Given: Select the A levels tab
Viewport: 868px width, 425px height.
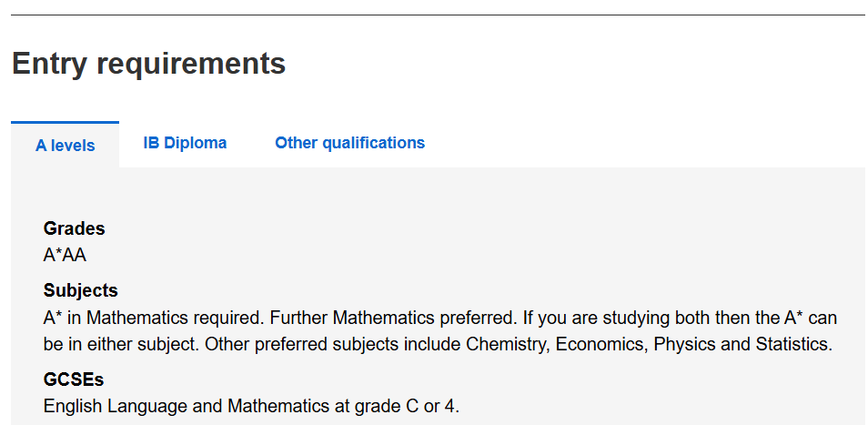Looking at the screenshot, I should coord(65,146).
